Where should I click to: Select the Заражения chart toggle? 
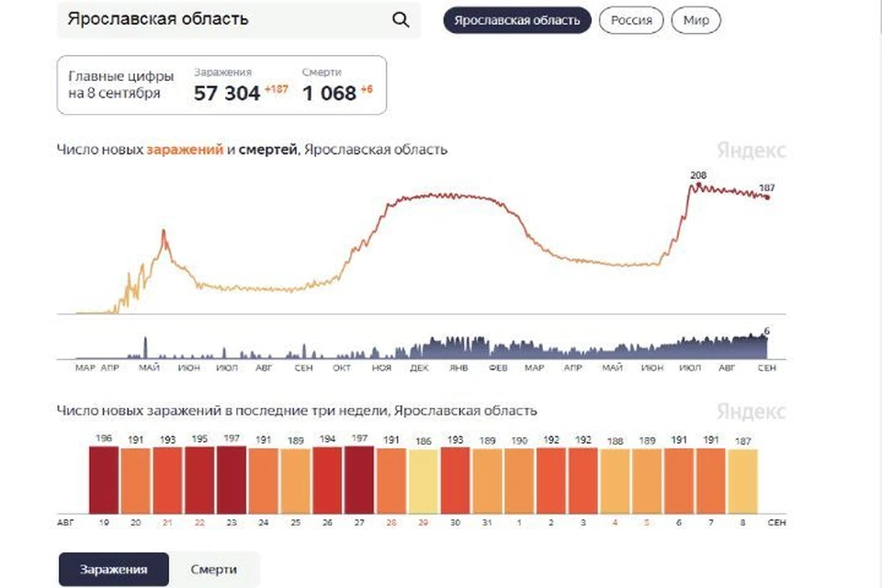click(x=114, y=569)
